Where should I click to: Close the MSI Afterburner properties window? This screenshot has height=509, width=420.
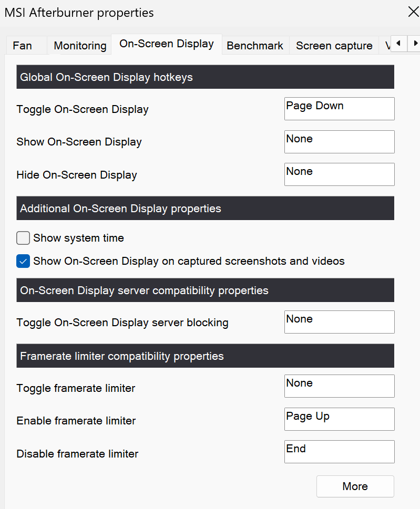(x=413, y=12)
